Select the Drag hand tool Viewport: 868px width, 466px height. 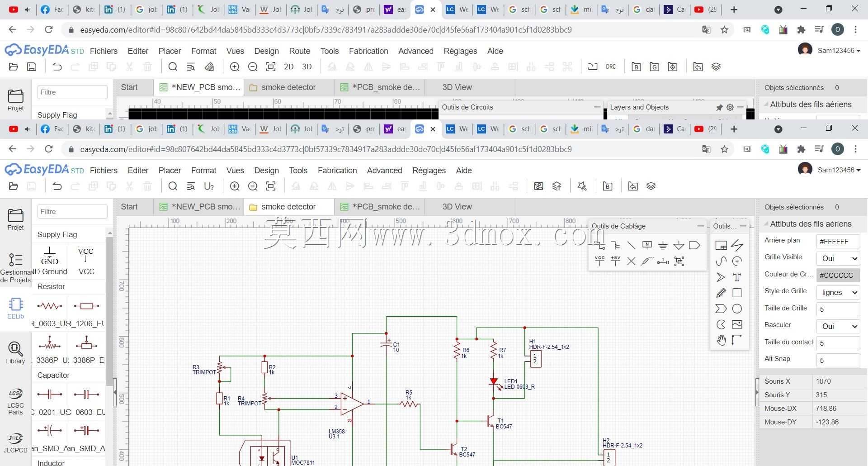pos(721,340)
